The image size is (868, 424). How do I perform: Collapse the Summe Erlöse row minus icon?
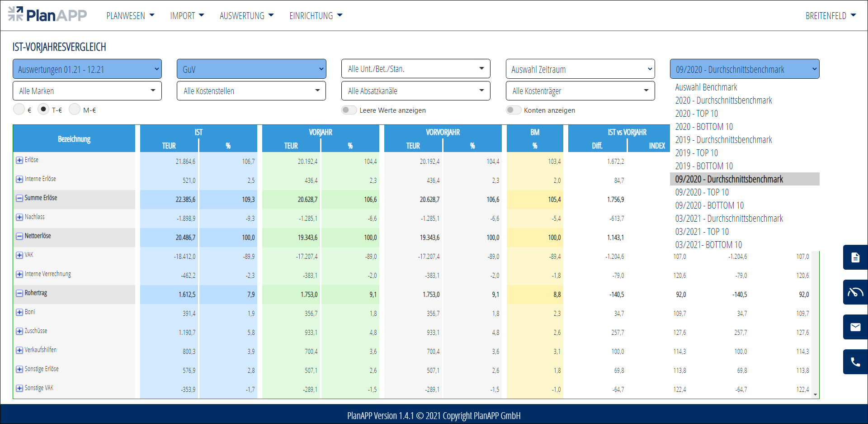tap(19, 198)
